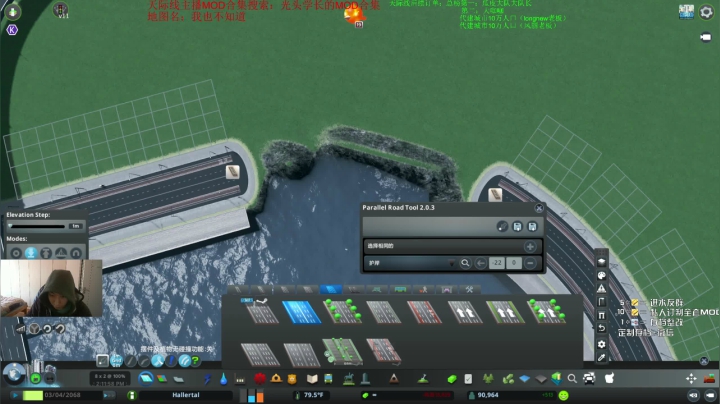
Task: Open the parks and plazas menu
Action: click(x=349, y=379)
